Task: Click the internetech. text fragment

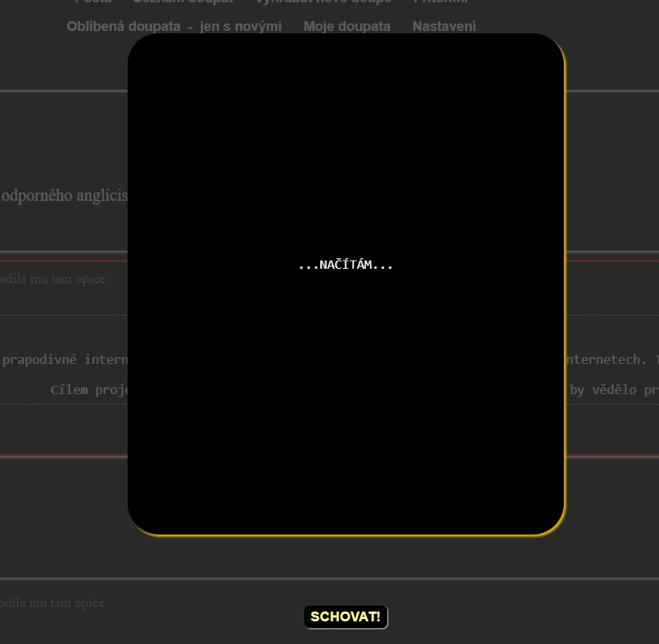Action: (x=606, y=359)
